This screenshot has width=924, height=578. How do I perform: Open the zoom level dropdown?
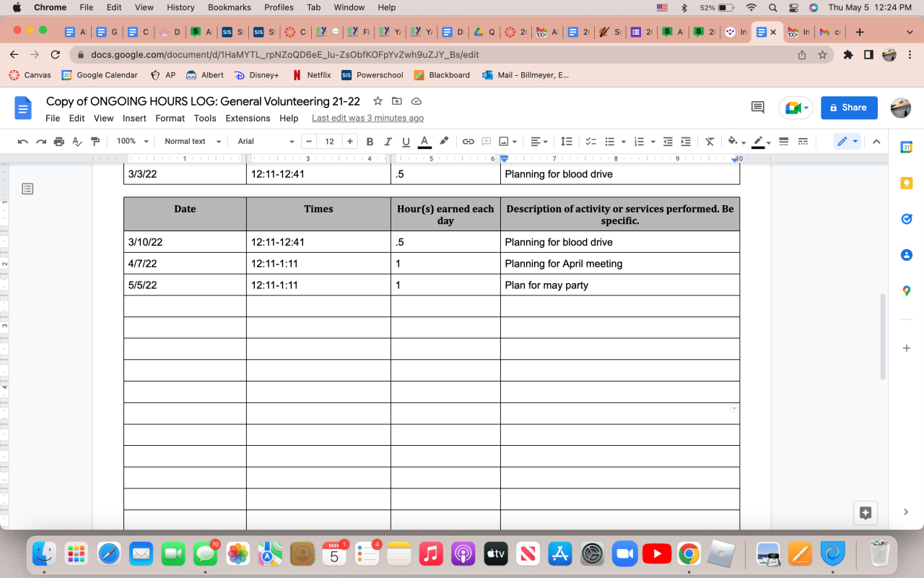(x=133, y=142)
